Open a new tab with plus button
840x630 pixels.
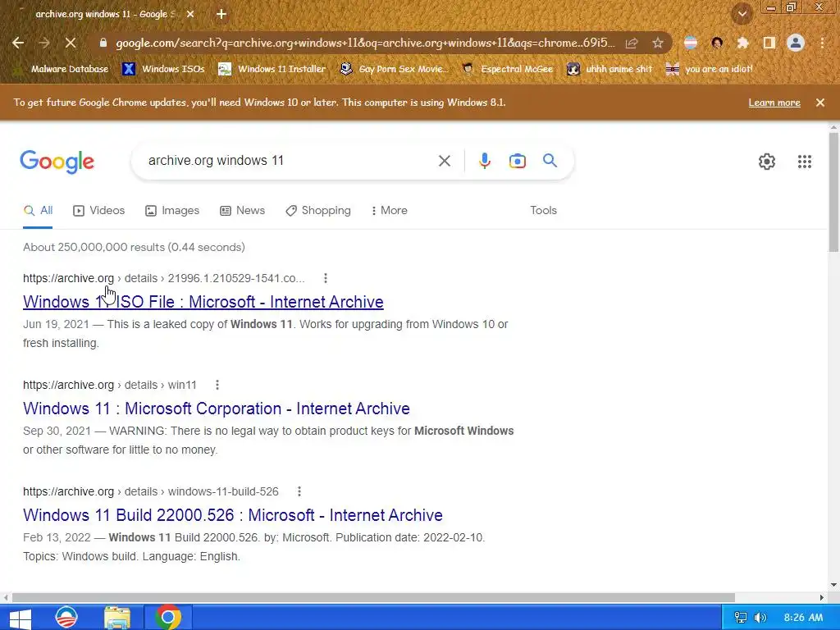(x=221, y=14)
